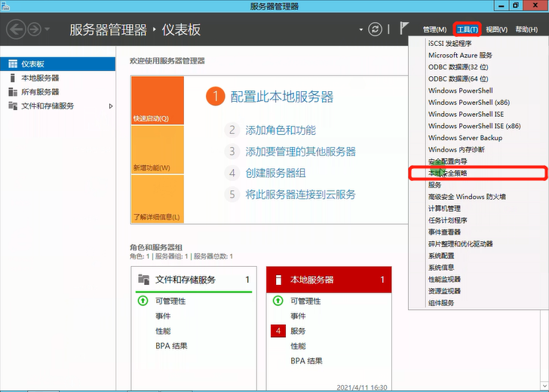
Task: Click the 新增功能(W) tile
Action: [158, 150]
